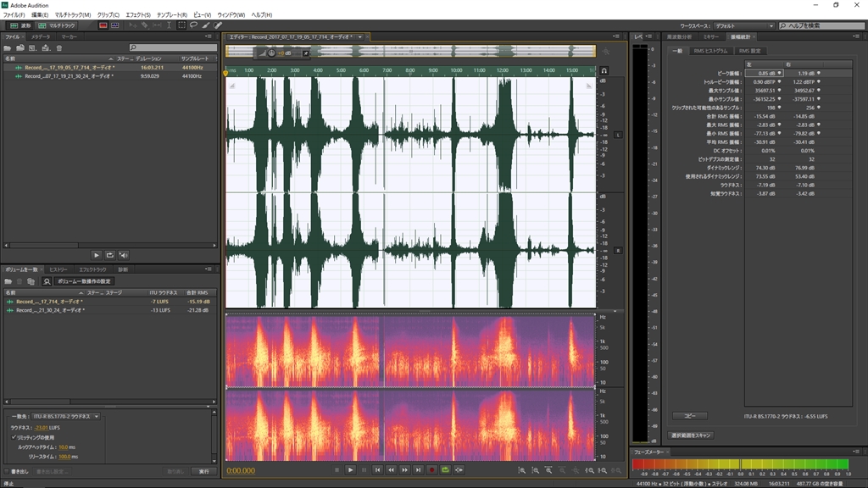
Task: Click the 実行 button
Action: tap(203, 471)
